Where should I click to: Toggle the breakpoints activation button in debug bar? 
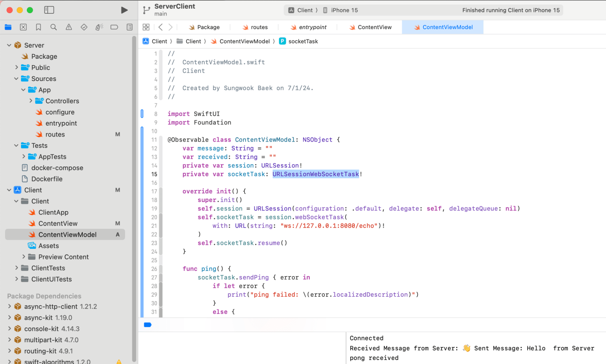(x=147, y=325)
